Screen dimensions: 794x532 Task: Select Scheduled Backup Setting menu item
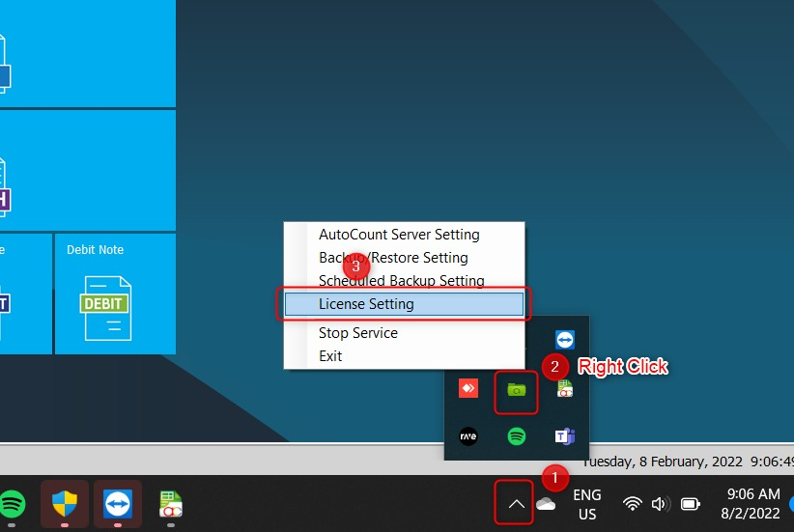(x=401, y=281)
